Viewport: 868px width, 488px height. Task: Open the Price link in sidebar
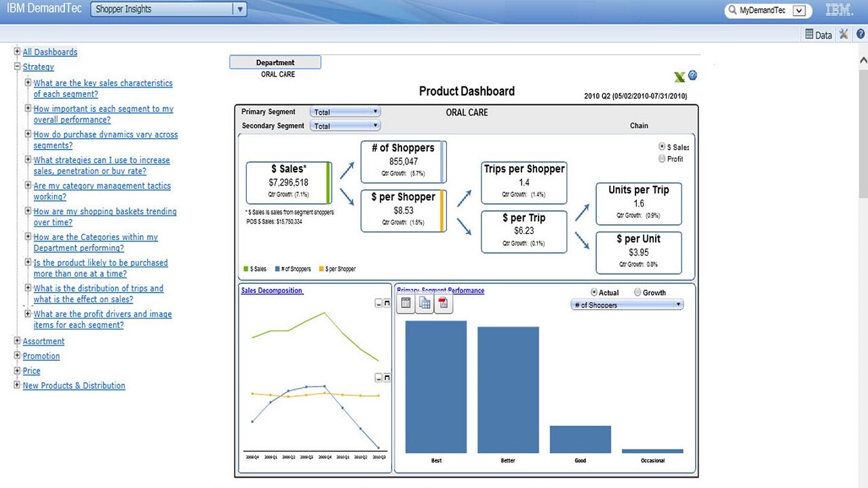[x=32, y=371]
